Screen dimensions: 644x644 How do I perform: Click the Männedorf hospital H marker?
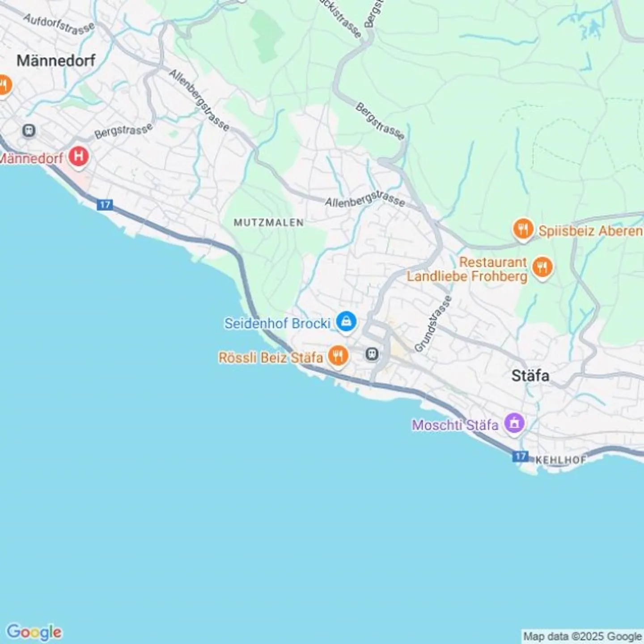pos(79,157)
